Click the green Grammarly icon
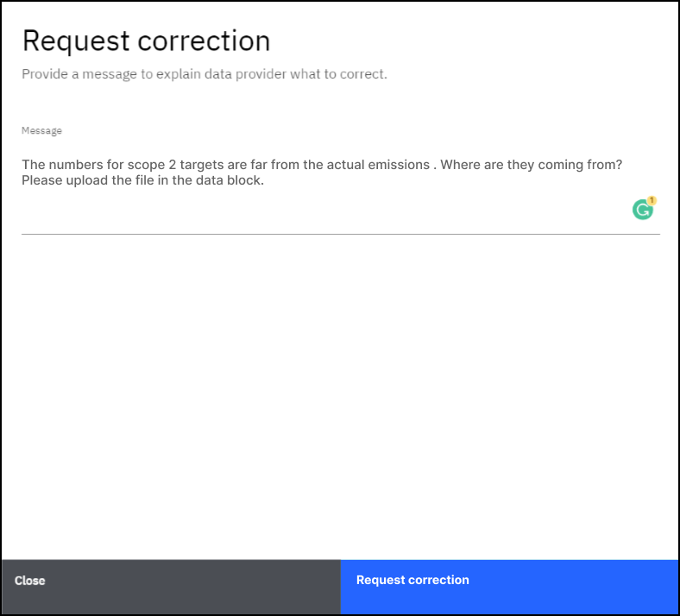The height and width of the screenshot is (616, 680). tap(642, 210)
